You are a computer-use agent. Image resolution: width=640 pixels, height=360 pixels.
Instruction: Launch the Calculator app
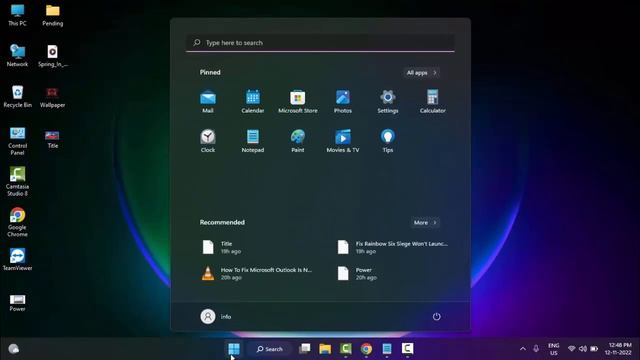(432, 101)
